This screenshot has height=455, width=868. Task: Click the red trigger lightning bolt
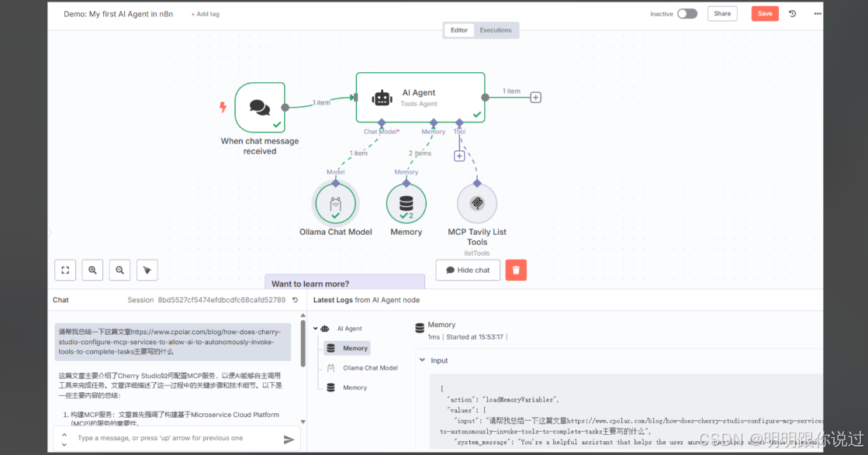[x=223, y=107]
